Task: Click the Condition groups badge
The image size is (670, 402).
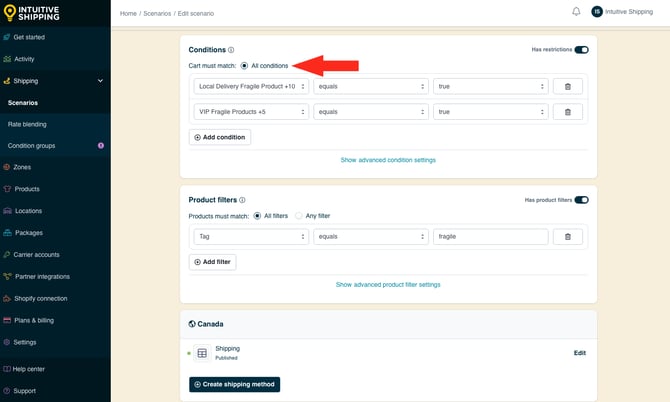Action: (x=101, y=146)
